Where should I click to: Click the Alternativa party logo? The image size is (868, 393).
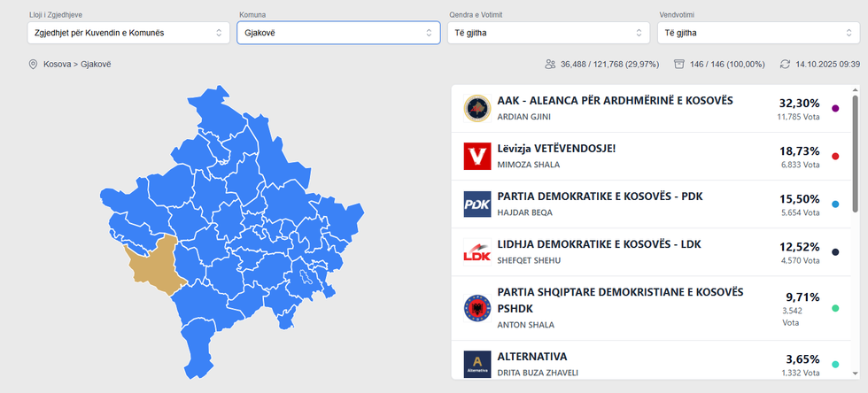click(477, 364)
